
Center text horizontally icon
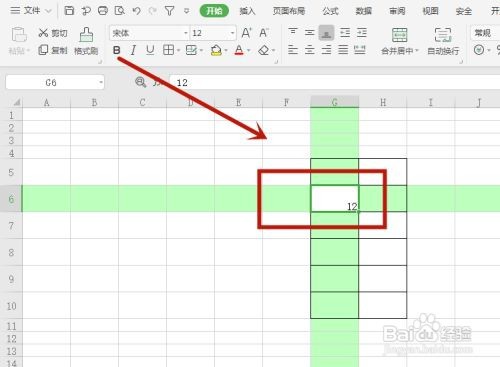(310, 50)
